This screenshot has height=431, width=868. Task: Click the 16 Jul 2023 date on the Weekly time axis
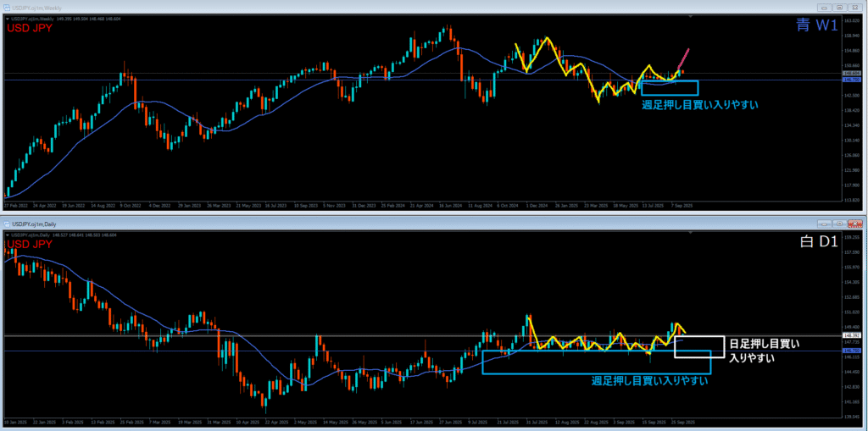click(x=275, y=205)
